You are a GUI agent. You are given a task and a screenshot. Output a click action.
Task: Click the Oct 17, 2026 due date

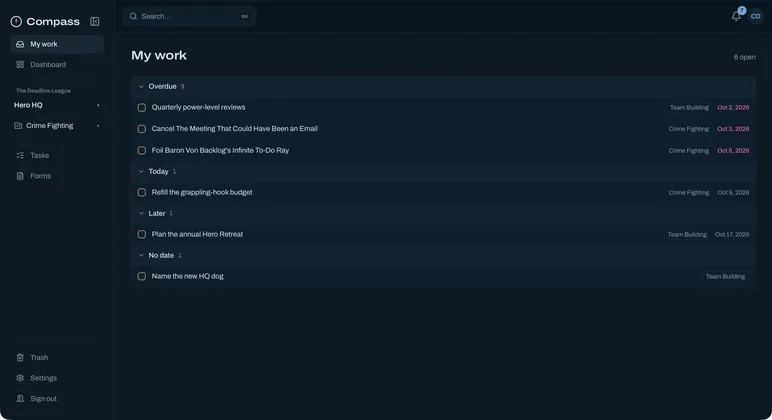[732, 234]
